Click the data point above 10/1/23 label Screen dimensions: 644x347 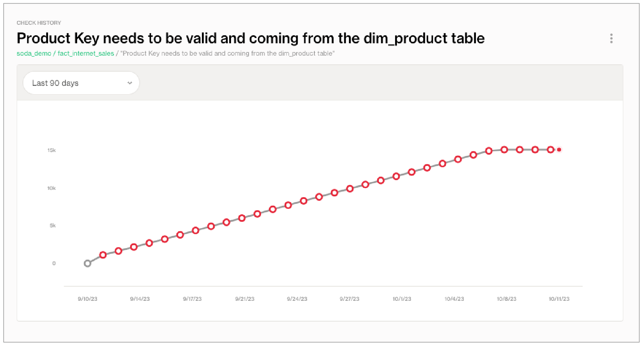[x=396, y=176]
